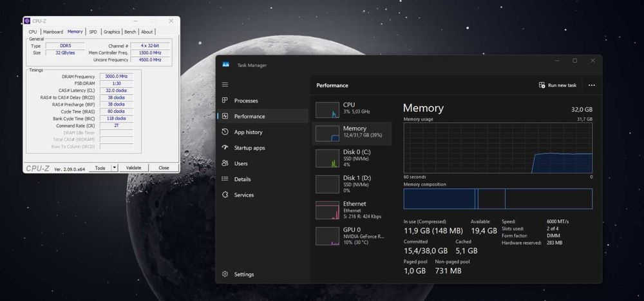Image resolution: width=644 pixels, height=301 pixels.
Task: Click the Non-paged pool value 731 MB
Action: click(x=448, y=271)
